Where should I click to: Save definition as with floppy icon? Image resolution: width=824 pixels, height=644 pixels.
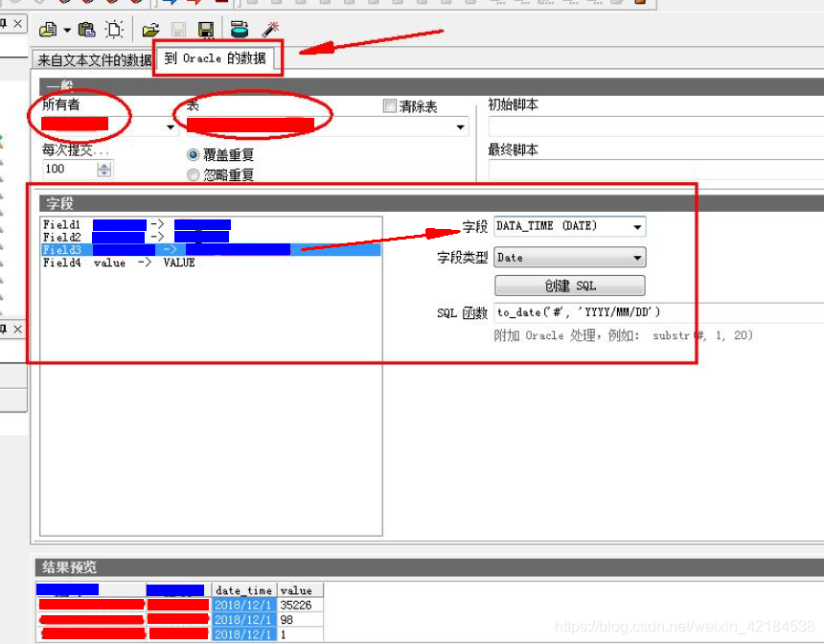click(205, 30)
